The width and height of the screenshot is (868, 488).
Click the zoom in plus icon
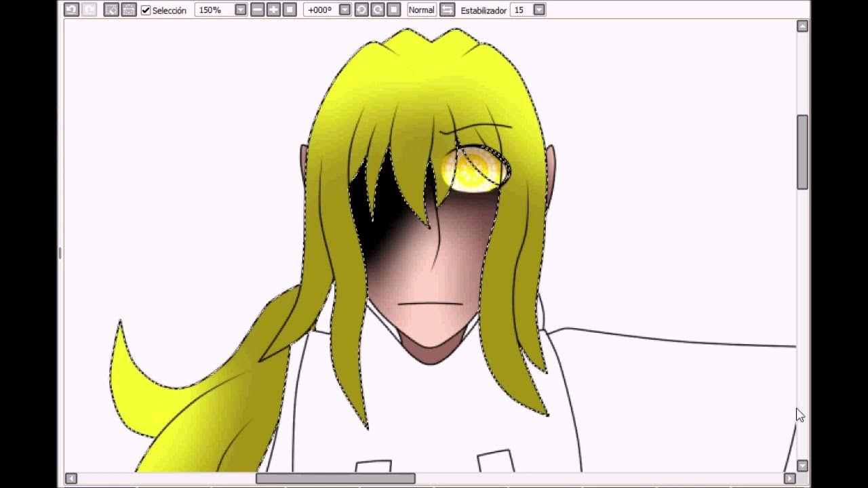coord(273,9)
